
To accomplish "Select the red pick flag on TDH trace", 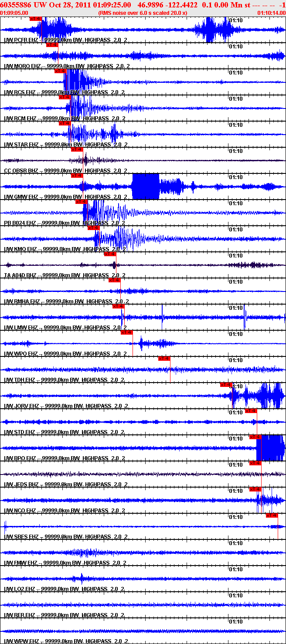I will click(164, 359).
